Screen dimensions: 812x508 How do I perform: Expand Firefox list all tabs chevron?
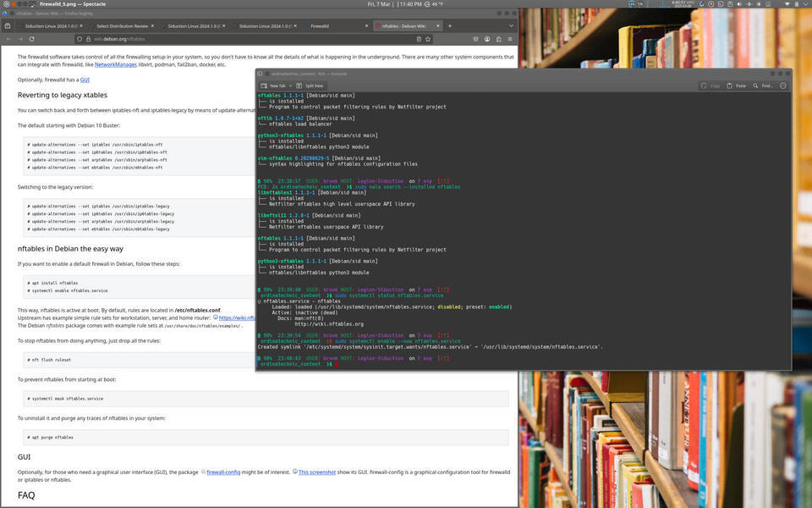[511, 26]
